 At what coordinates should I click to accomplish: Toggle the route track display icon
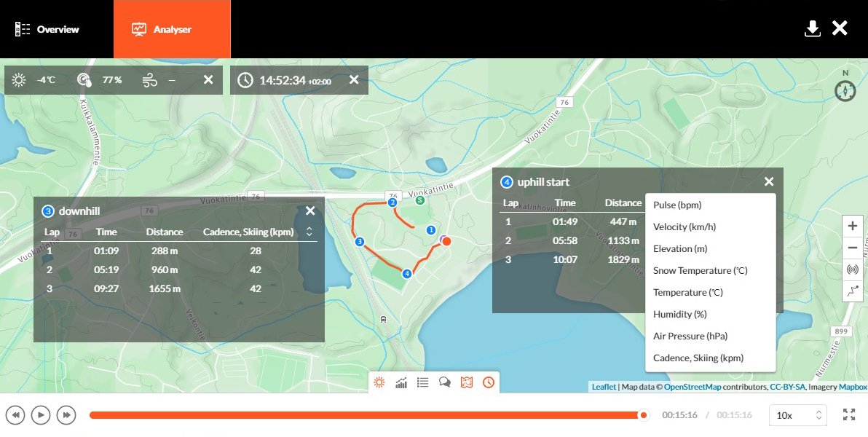tap(853, 291)
